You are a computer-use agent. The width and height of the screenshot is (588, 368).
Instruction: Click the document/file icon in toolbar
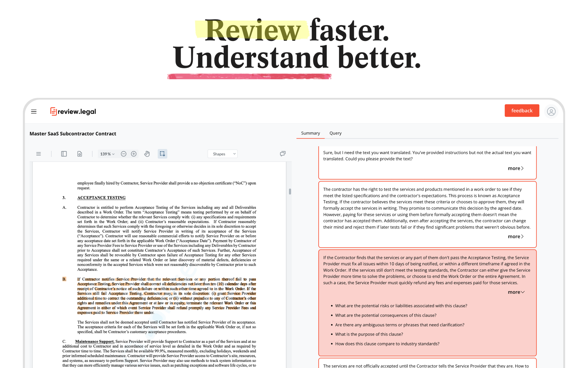click(80, 154)
